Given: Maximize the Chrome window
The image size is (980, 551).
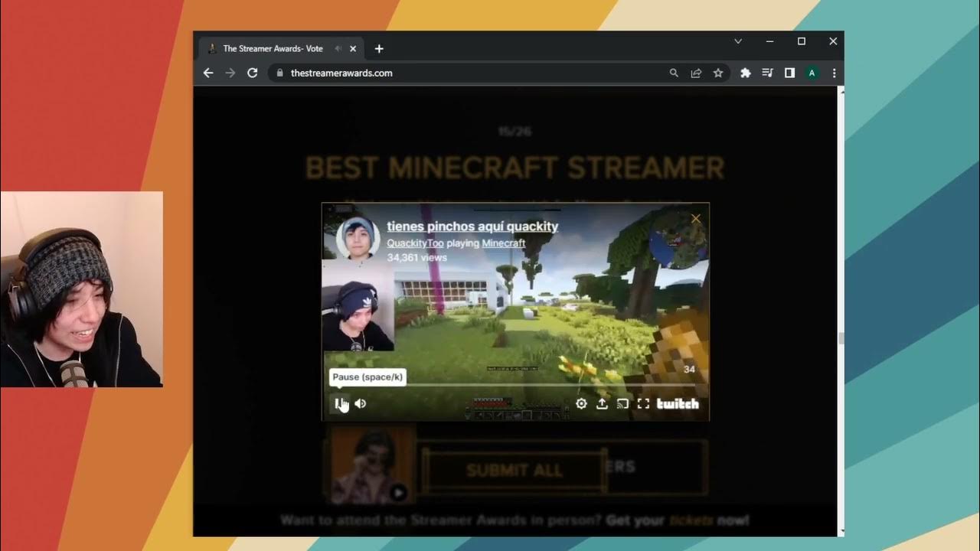Looking at the screenshot, I should [802, 41].
